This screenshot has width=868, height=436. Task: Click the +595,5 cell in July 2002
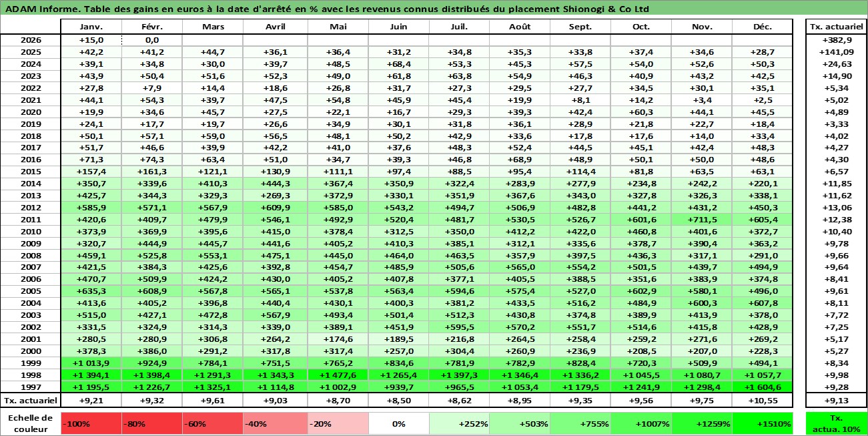[x=459, y=327]
